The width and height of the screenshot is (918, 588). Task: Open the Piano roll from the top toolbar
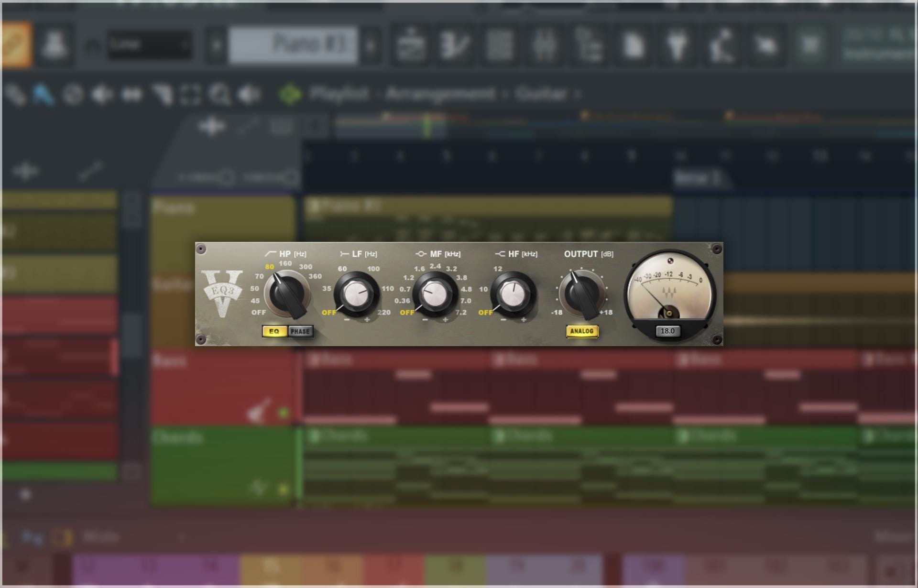pos(455,45)
